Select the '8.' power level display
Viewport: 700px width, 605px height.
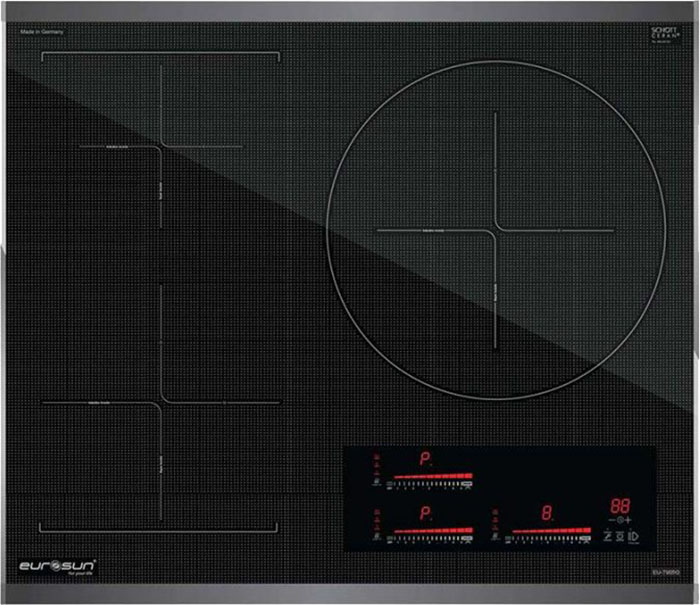click(x=547, y=513)
